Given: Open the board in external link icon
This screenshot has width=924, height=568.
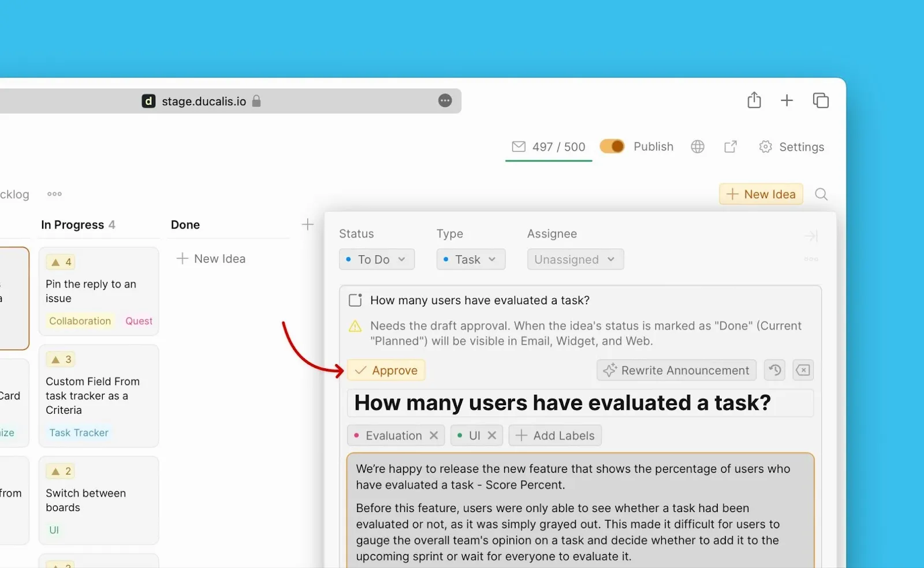Looking at the screenshot, I should 731,147.
